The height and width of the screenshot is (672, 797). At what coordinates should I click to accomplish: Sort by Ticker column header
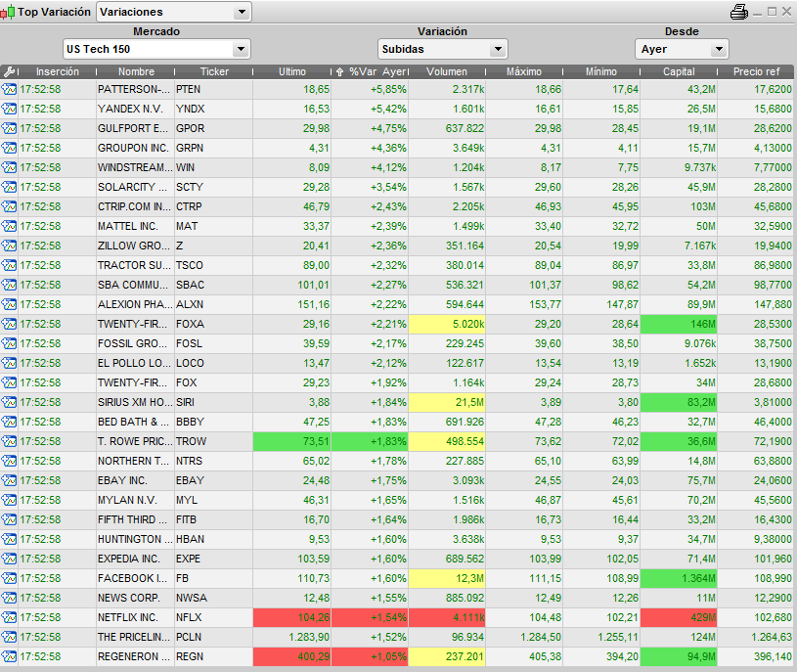click(x=214, y=71)
